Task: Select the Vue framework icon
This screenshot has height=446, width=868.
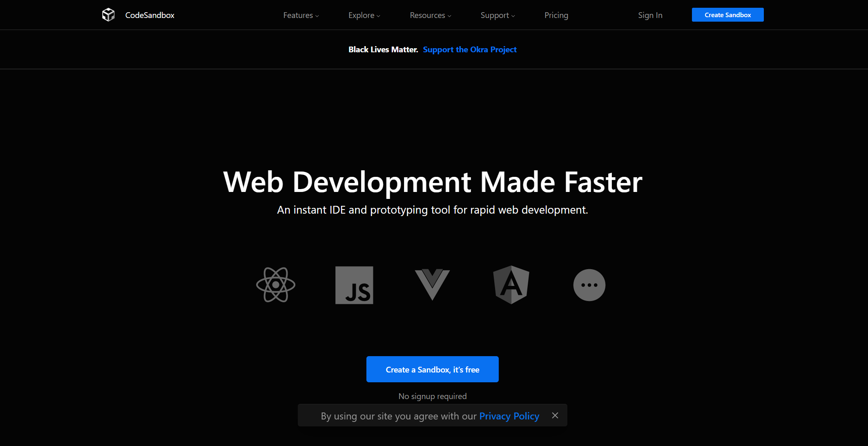Action: (432, 284)
